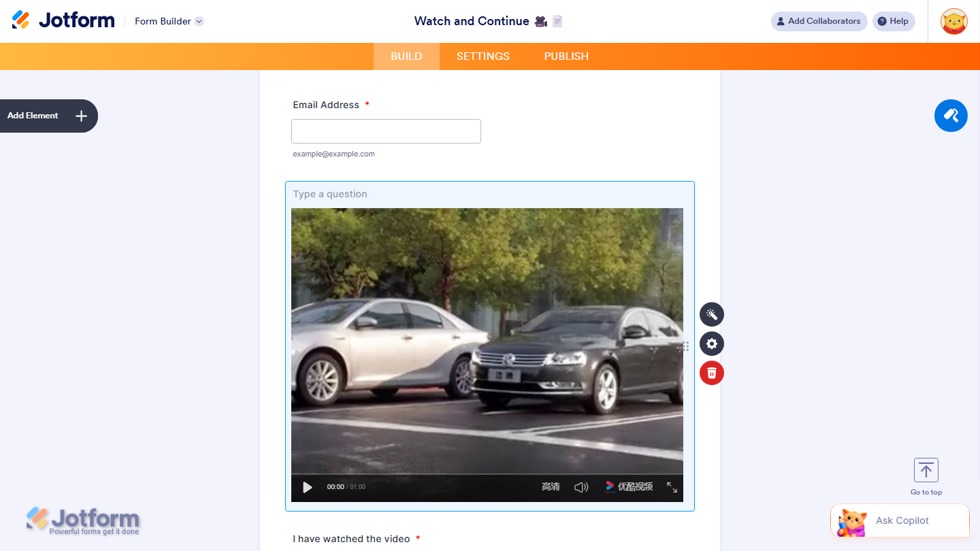Open the Form Designer paint roller tool
The width and height of the screenshot is (980, 551).
tap(951, 116)
